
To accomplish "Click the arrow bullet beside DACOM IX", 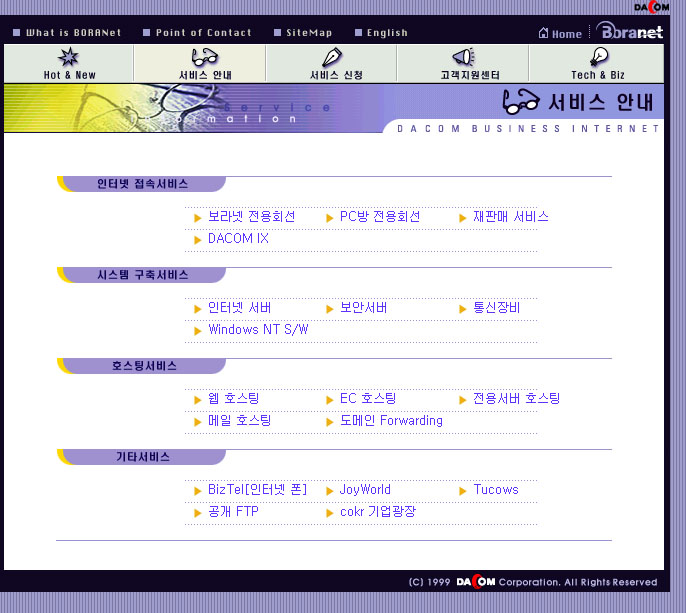I will (x=197, y=240).
